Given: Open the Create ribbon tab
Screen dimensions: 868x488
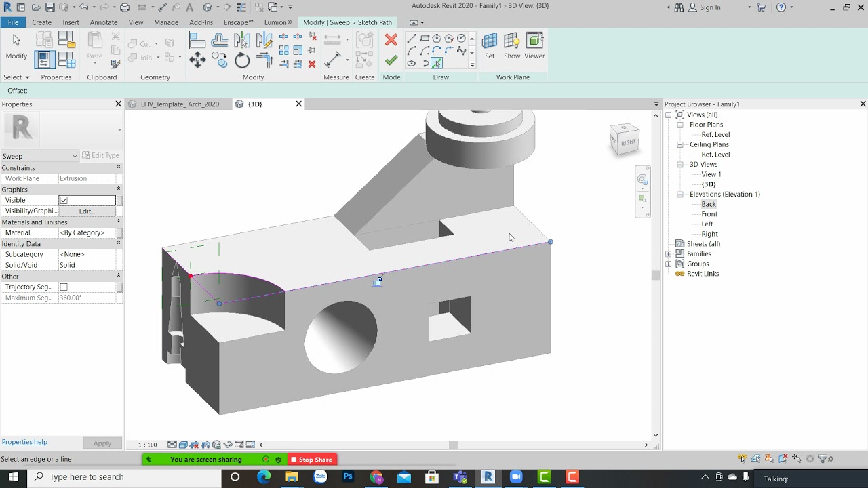Looking at the screenshot, I should click(41, 22).
